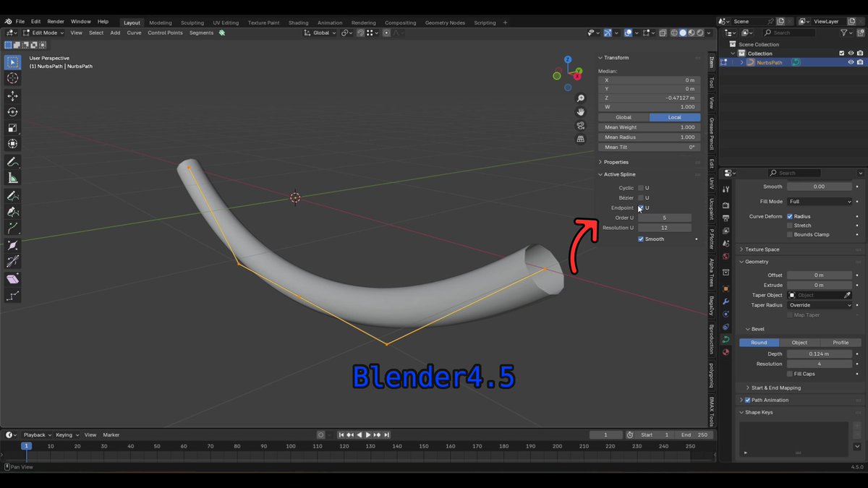The width and height of the screenshot is (868, 488).
Task: Collapse the Active Spline panel
Action: point(619,174)
